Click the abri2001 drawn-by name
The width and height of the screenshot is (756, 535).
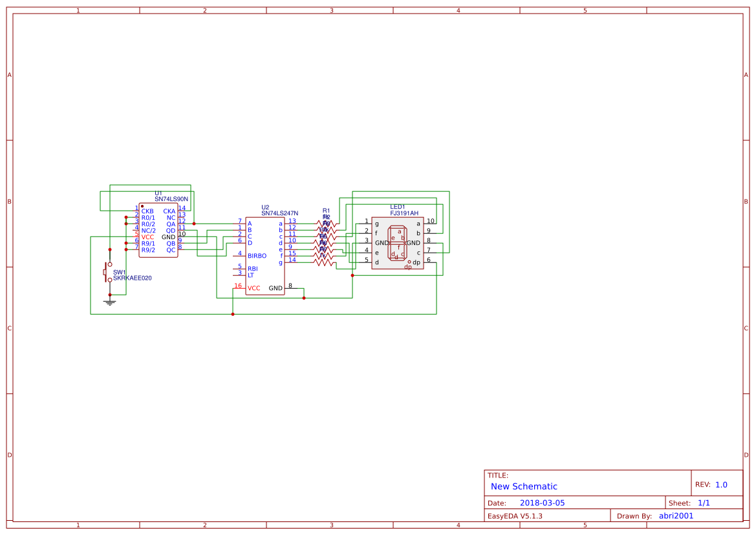[677, 515]
